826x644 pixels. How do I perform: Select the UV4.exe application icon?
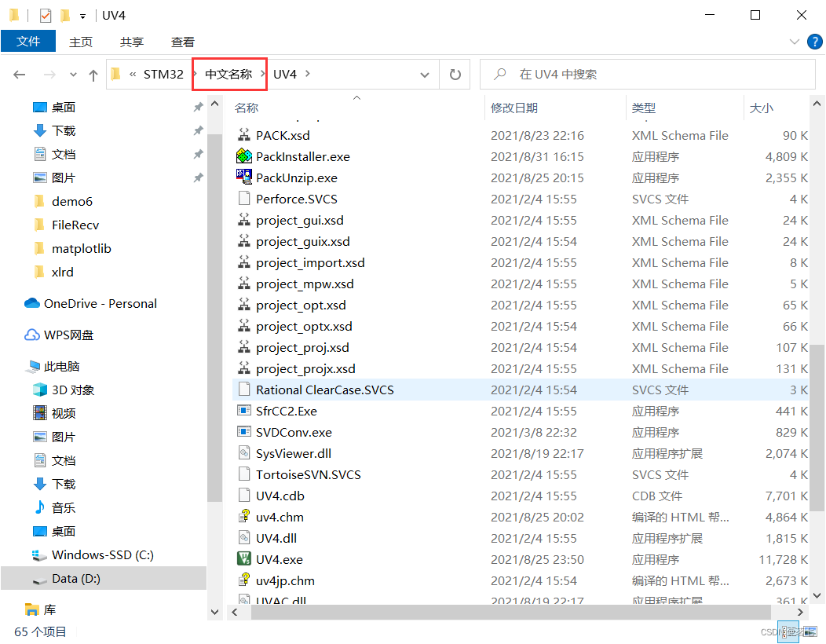pyautogui.click(x=244, y=558)
